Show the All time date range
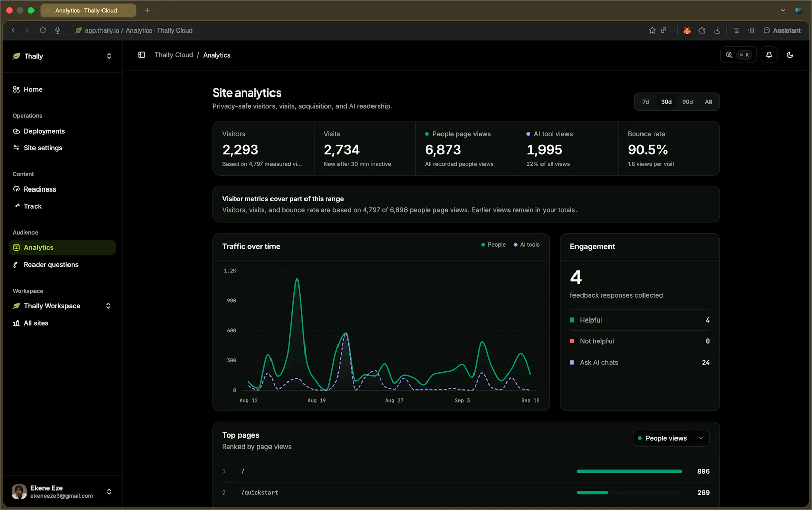Image resolution: width=812 pixels, height=510 pixels. coord(708,102)
